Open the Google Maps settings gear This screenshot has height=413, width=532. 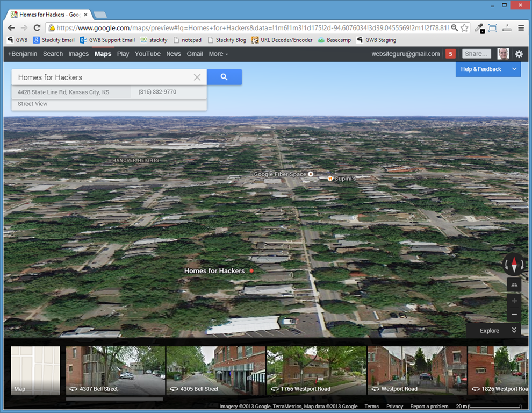(x=519, y=54)
